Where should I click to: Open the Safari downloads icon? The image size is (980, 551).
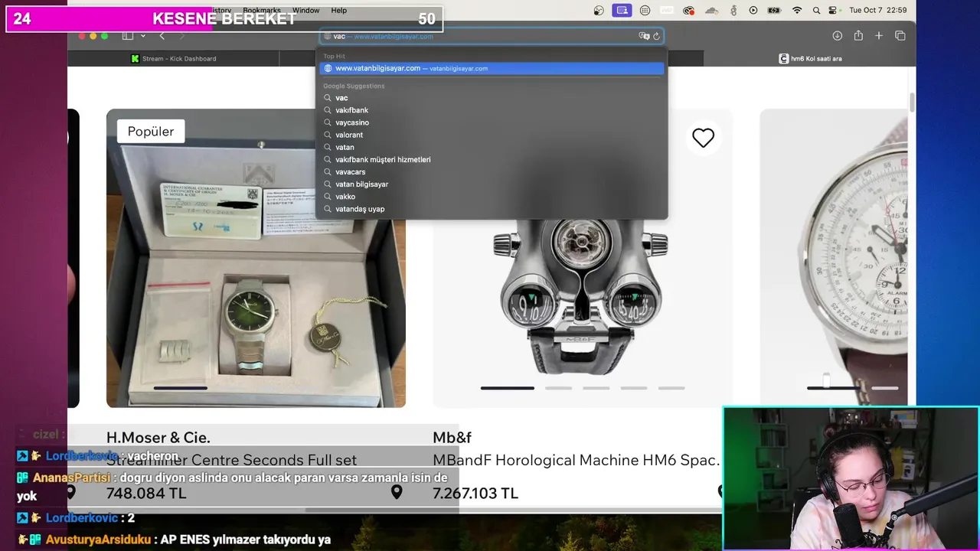837,36
